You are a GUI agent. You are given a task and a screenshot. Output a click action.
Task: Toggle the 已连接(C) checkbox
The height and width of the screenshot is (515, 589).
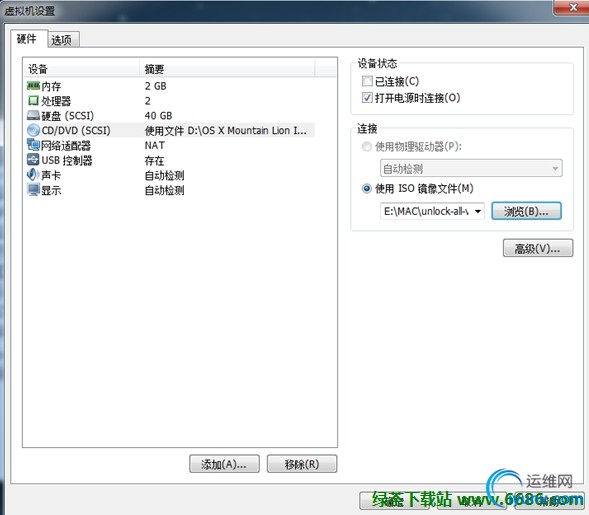click(x=367, y=81)
